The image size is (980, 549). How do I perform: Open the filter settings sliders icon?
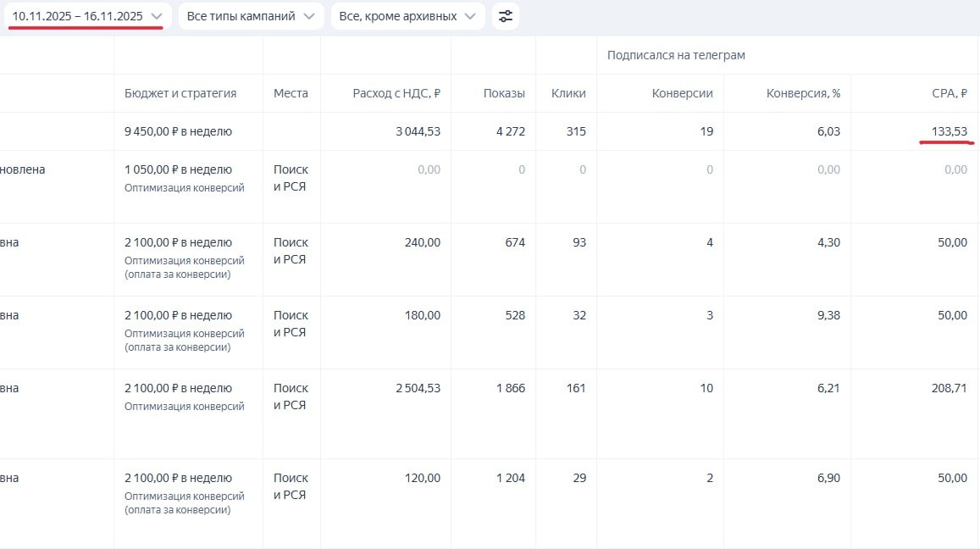[506, 16]
